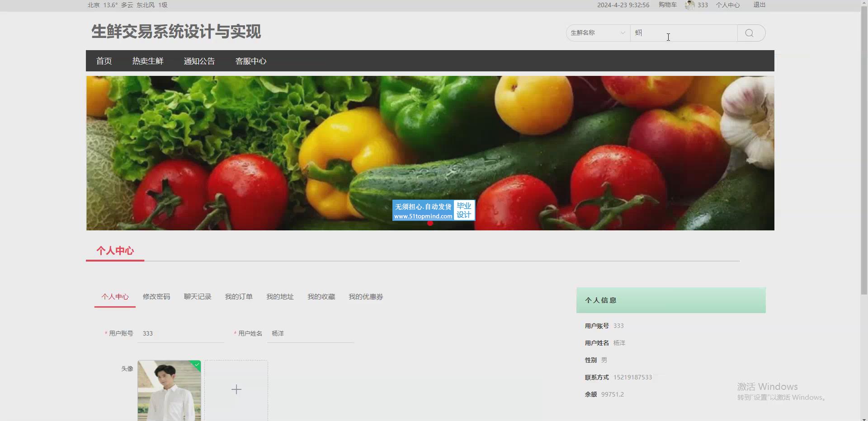Switch to the 修改密码 tab

tap(156, 297)
